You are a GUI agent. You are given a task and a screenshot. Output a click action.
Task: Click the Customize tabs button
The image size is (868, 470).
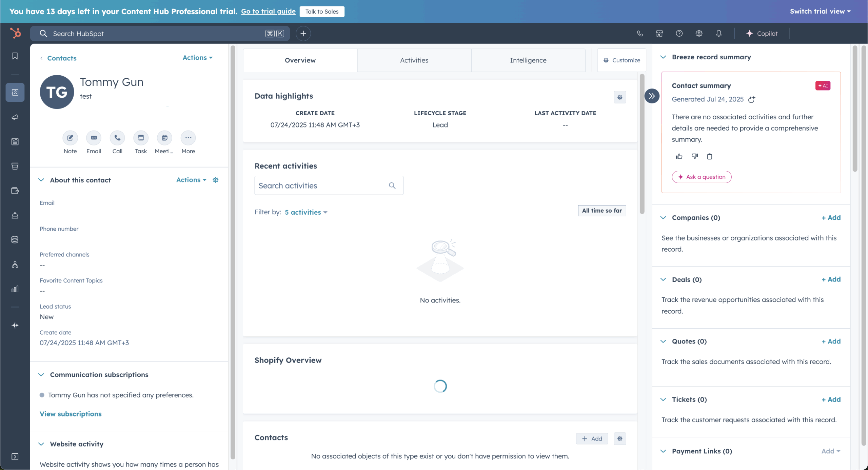click(x=622, y=60)
